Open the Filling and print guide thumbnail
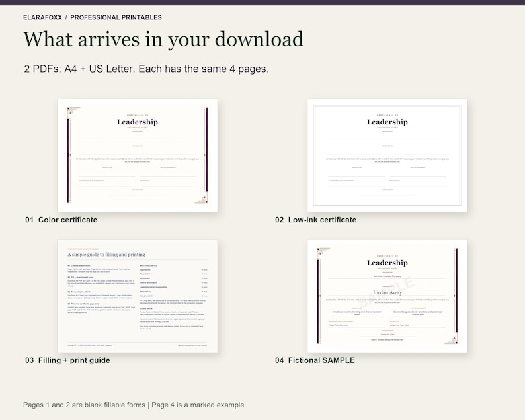Screen dimensions: 525x420 tap(138, 296)
